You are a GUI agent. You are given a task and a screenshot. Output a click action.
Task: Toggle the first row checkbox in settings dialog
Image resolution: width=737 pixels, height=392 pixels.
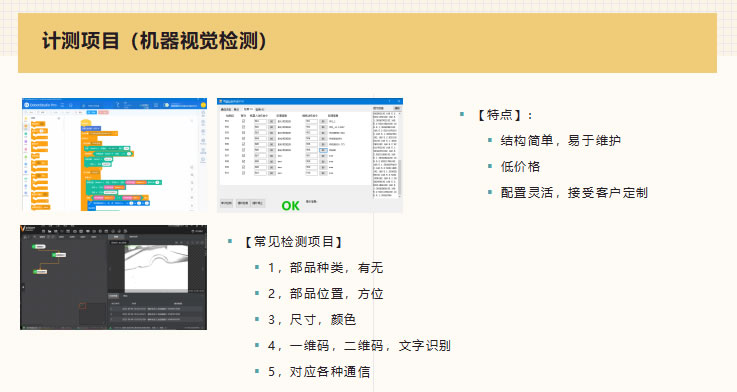tap(243, 121)
